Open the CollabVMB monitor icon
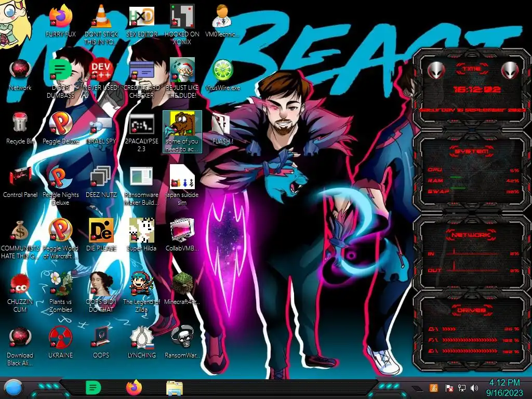The image size is (532, 399). click(182, 235)
